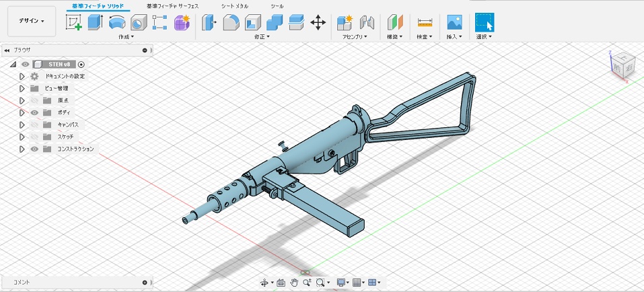This screenshot has width=644, height=292.
Task: Open the 選択 dropdown menu
Action: (x=485, y=36)
